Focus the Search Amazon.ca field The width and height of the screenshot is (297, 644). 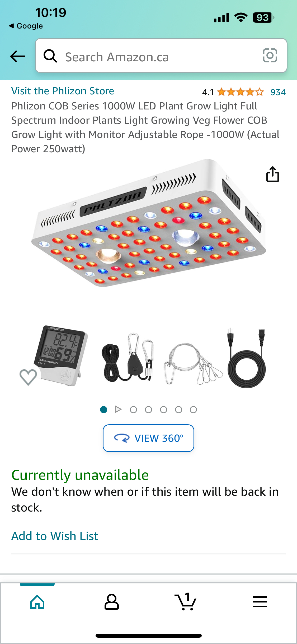coord(161,56)
